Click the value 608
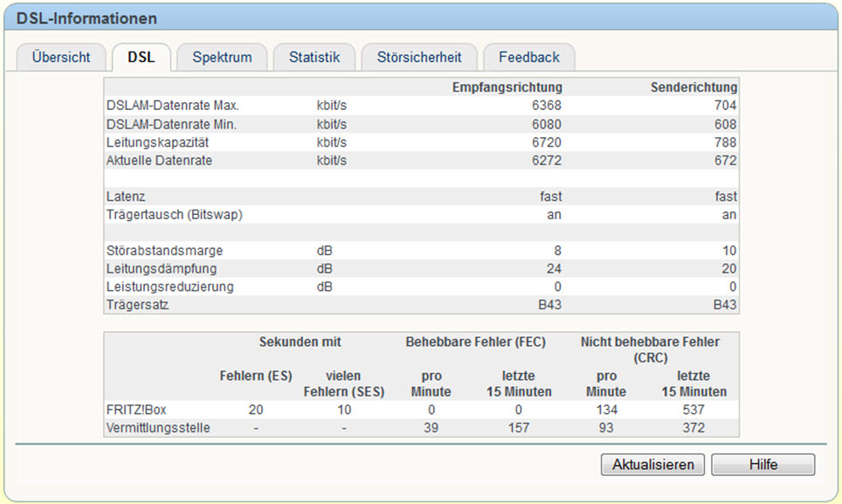The width and height of the screenshot is (842, 504). 726,124
